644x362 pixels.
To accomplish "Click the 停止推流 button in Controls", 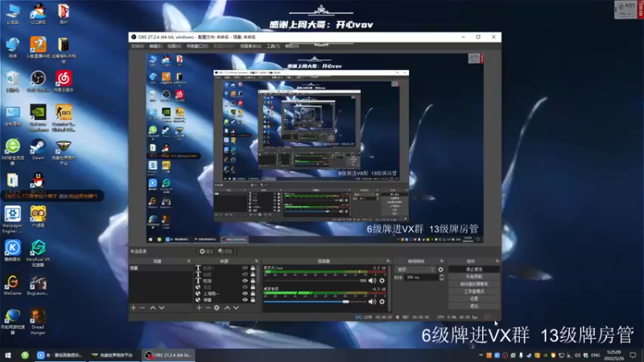I will (474, 269).
